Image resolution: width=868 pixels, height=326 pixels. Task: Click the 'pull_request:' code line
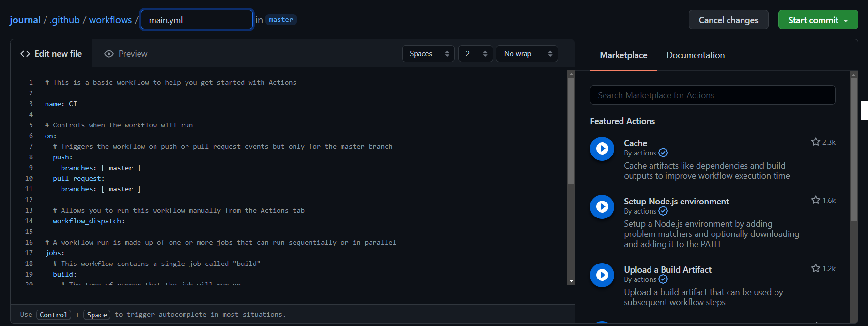click(78, 178)
